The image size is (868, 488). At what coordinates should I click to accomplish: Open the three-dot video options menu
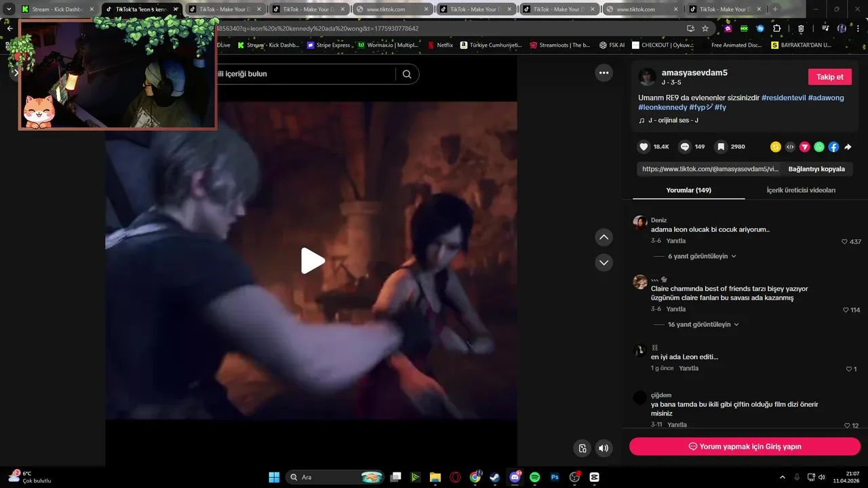(604, 73)
